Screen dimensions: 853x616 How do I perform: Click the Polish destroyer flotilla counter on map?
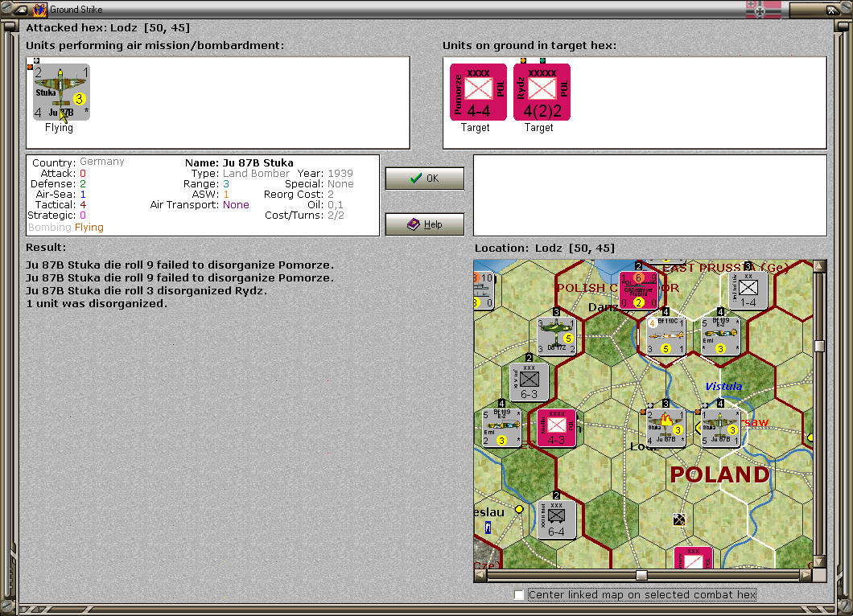[x=639, y=290]
